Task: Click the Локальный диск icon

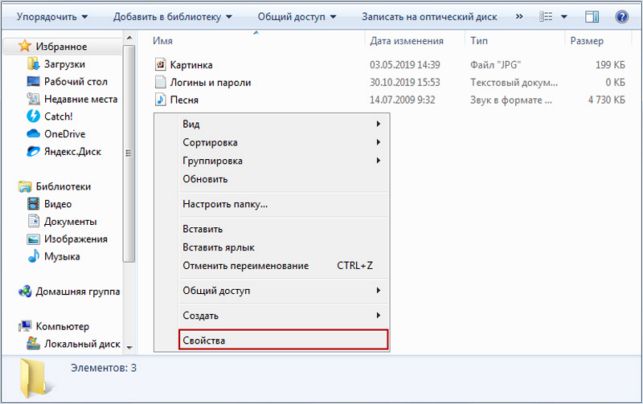Action: [x=33, y=344]
